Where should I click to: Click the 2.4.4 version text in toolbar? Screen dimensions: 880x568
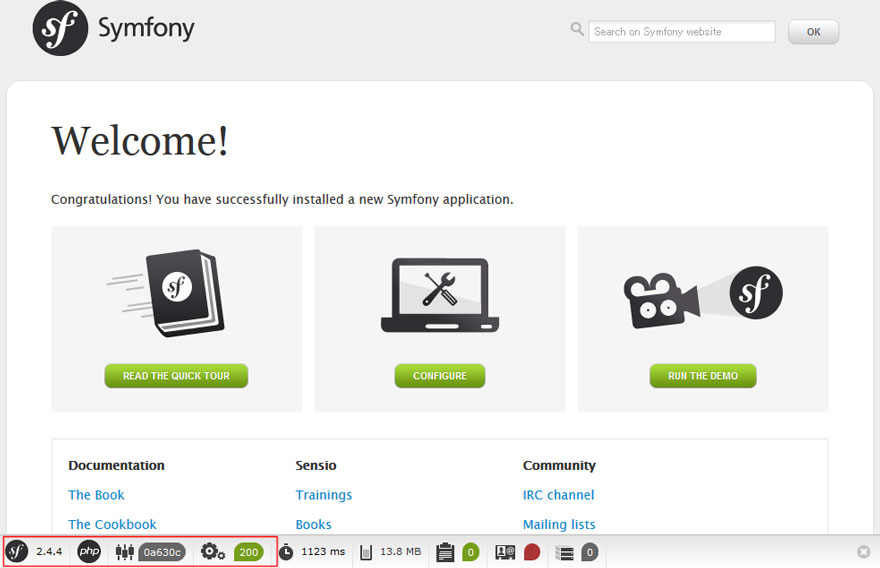pyautogui.click(x=49, y=551)
